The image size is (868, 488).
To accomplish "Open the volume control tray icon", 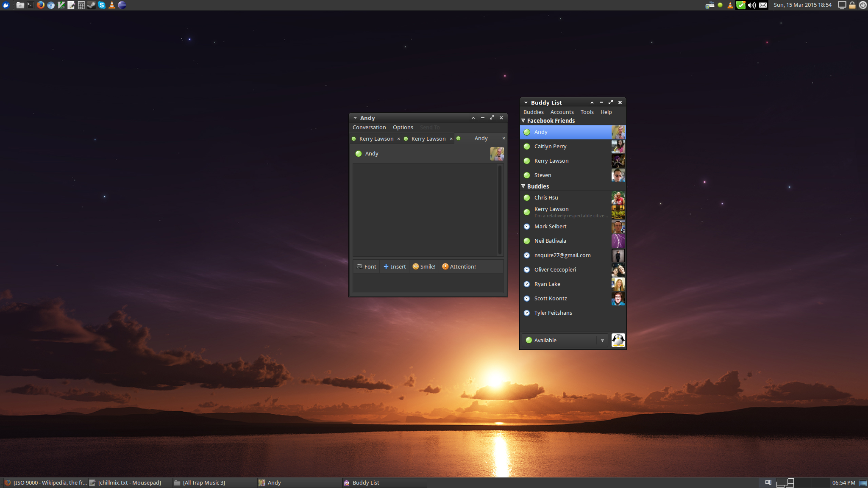I will 752,5.
